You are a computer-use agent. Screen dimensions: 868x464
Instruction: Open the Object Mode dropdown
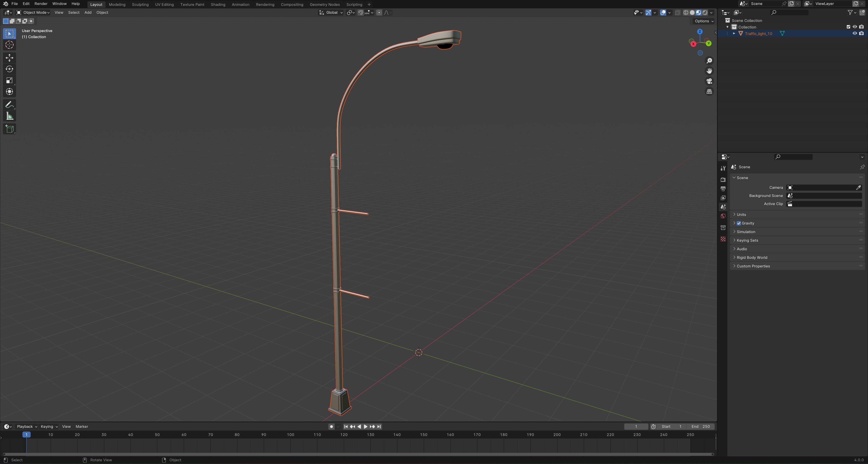click(x=33, y=12)
